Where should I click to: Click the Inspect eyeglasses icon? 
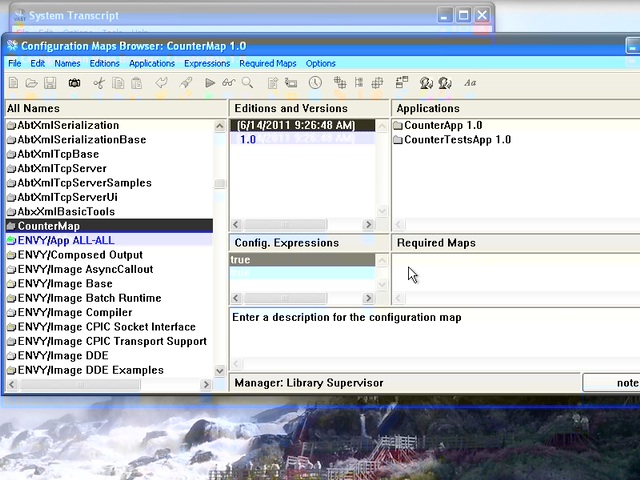(229, 83)
